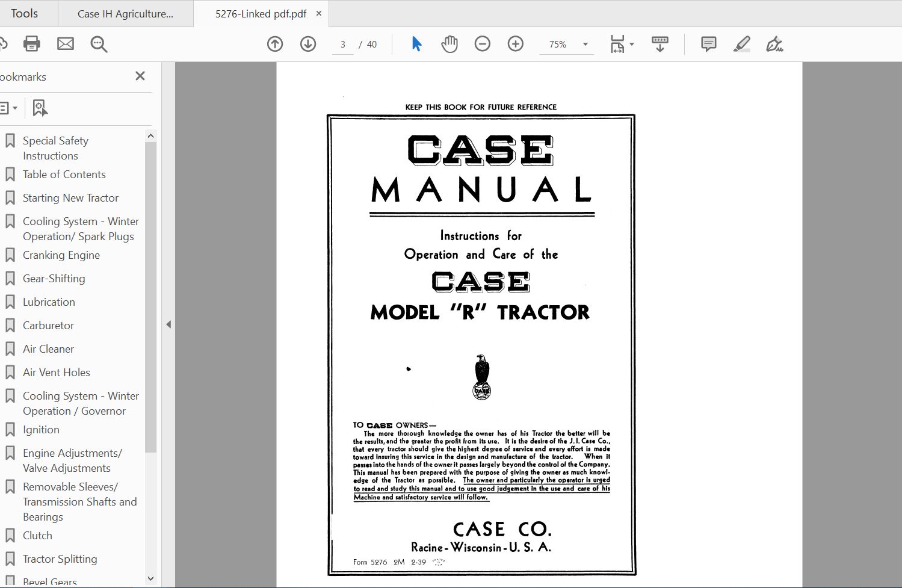Add a sticky note comment
This screenshot has height=588, width=902.
pos(709,44)
